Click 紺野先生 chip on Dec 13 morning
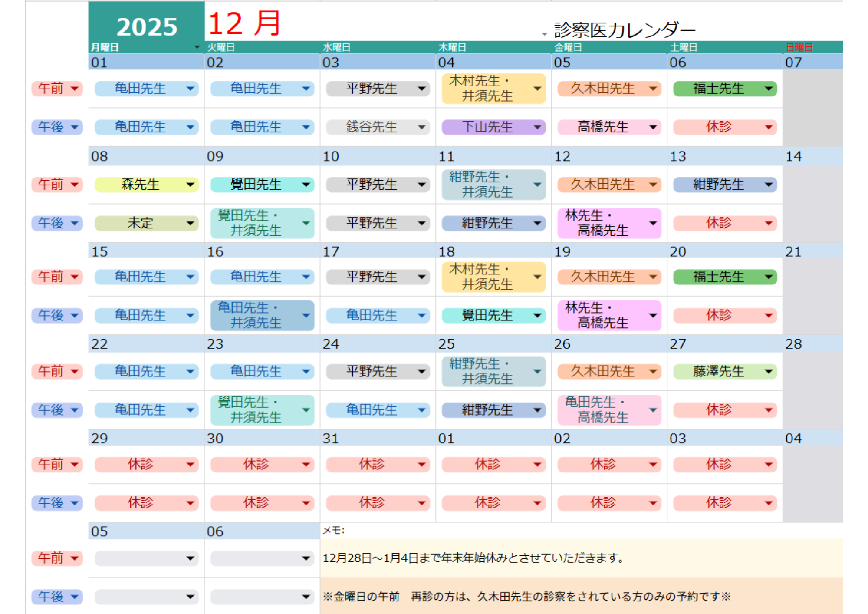868x614 pixels. point(718,185)
